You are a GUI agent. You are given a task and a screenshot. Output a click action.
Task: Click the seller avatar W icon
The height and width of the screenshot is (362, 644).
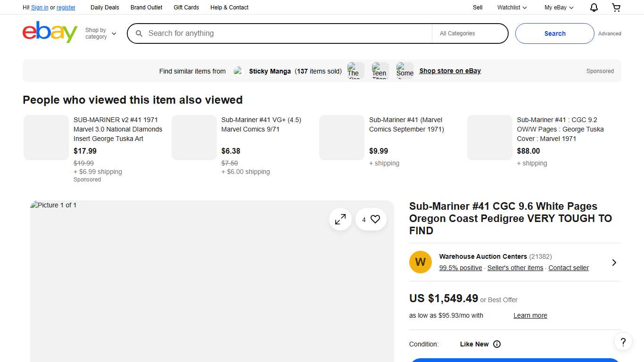[421, 262]
